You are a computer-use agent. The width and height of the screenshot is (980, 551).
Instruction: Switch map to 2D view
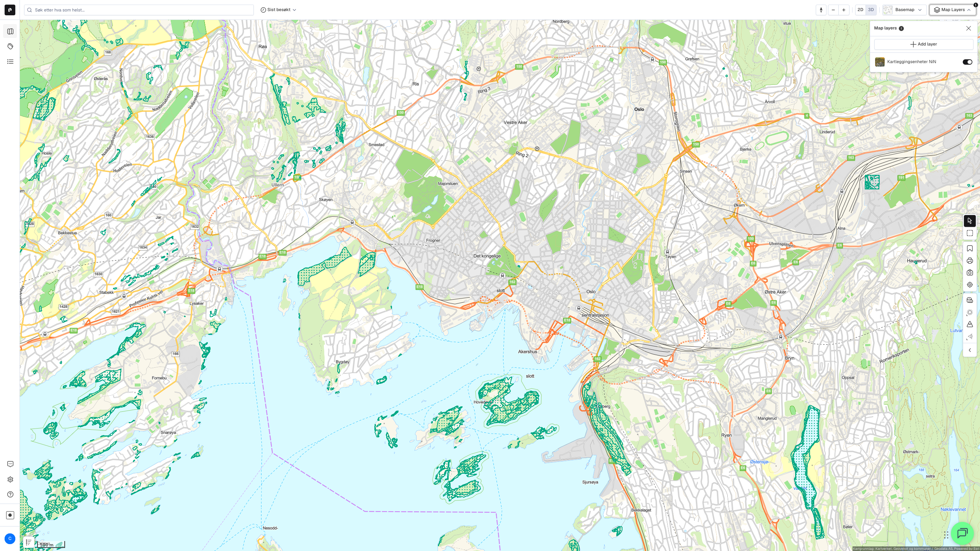861,10
